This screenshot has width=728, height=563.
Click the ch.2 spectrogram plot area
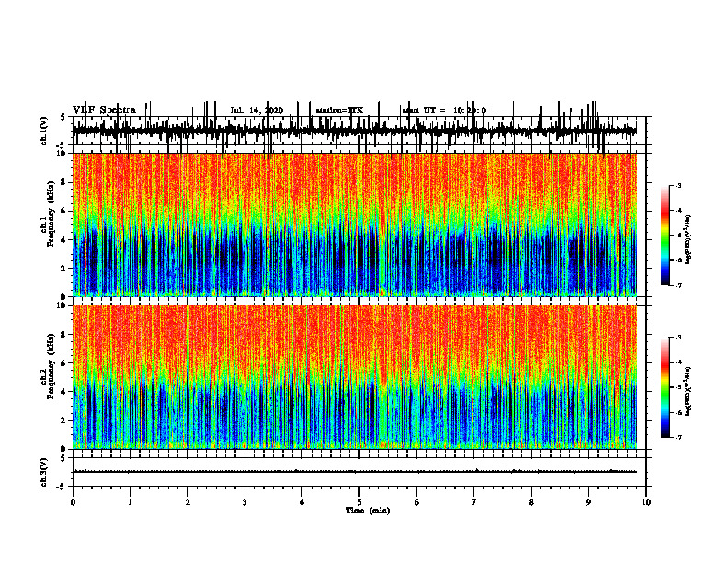(354, 377)
